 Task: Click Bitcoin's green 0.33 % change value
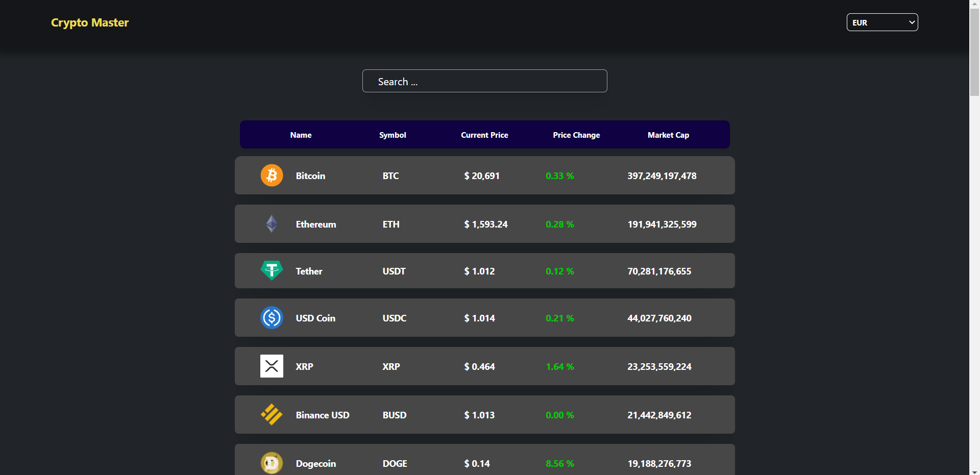click(x=559, y=176)
